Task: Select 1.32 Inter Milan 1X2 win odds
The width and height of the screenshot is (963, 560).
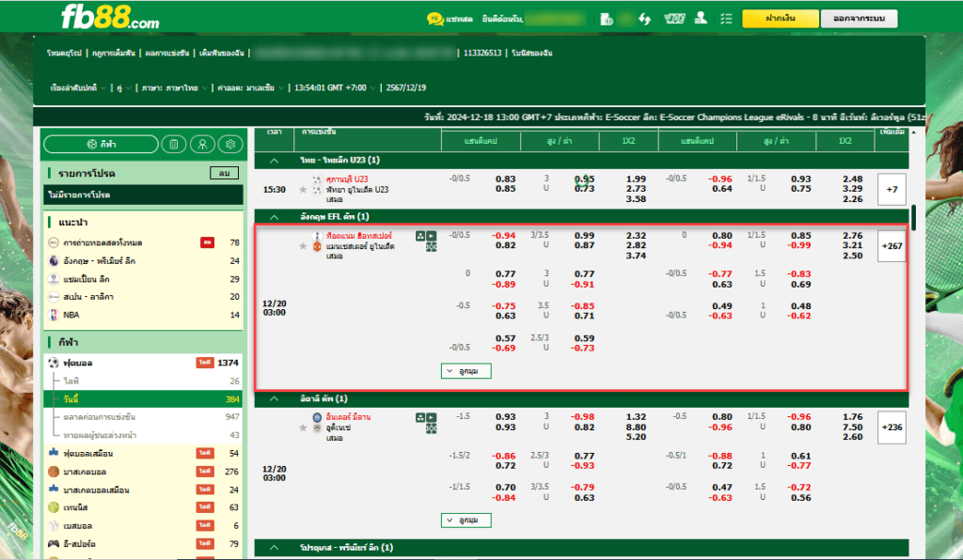Action: pyautogui.click(x=636, y=417)
